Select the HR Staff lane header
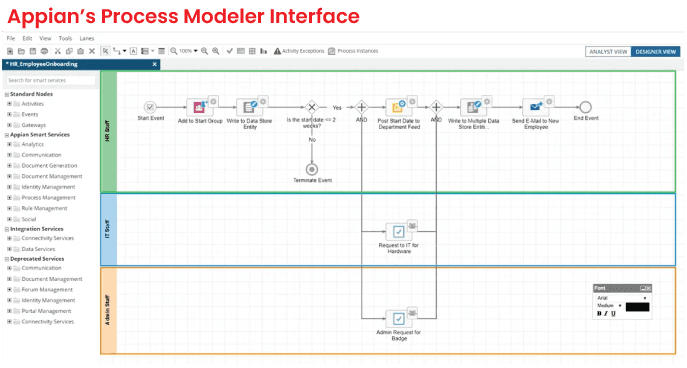The image size is (687, 368). (108, 131)
